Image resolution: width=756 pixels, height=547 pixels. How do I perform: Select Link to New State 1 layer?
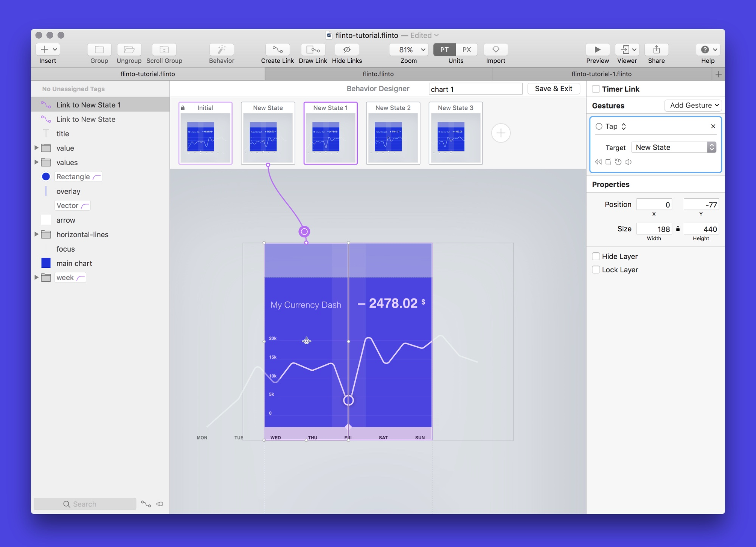(100, 105)
